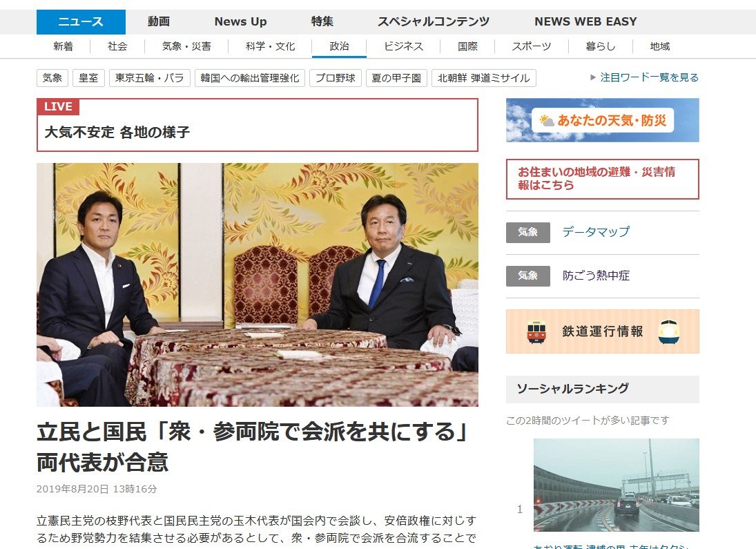The image size is (756, 549).
Task: Open the ニュース main tab
Action: (81, 21)
